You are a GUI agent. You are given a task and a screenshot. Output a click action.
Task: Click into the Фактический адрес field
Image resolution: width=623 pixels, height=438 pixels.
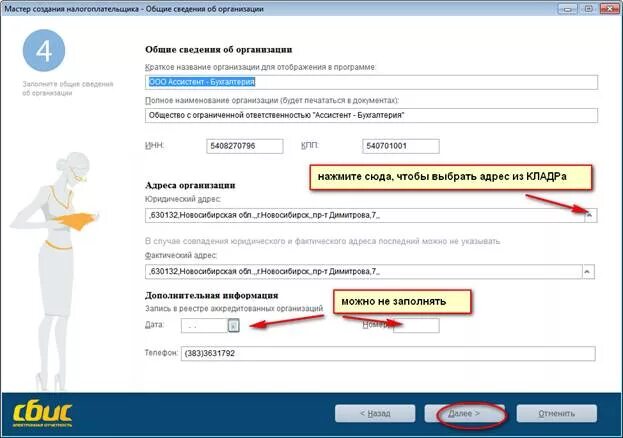(x=364, y=272)
